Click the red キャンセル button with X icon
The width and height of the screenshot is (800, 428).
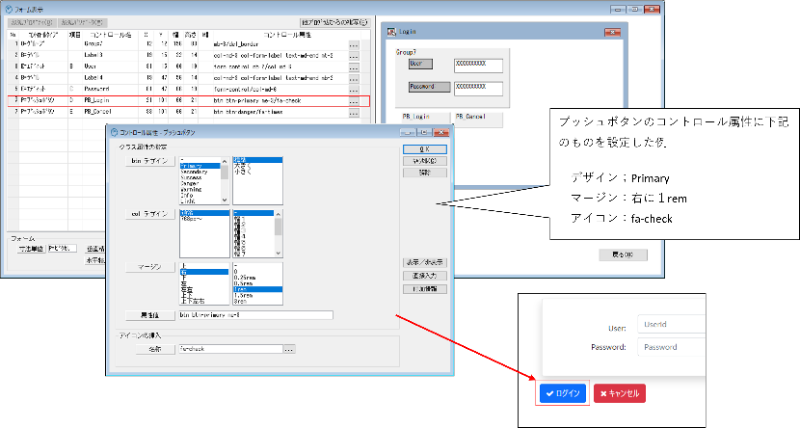click(x=619, y=393)
